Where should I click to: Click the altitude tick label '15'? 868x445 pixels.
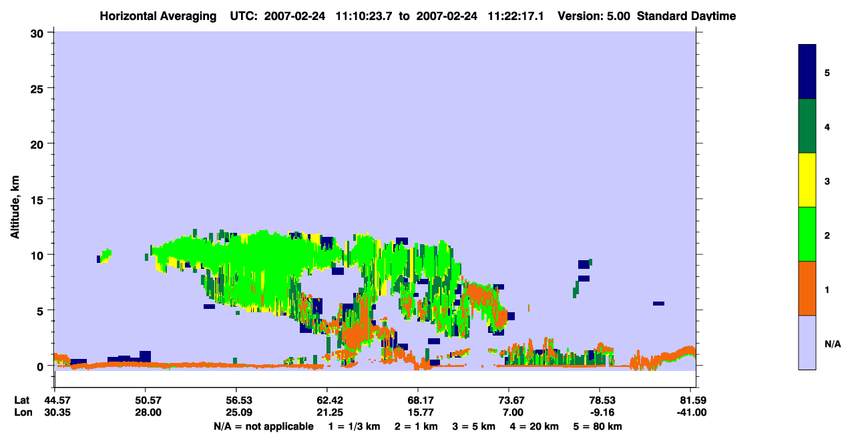[x=39, y=199]
